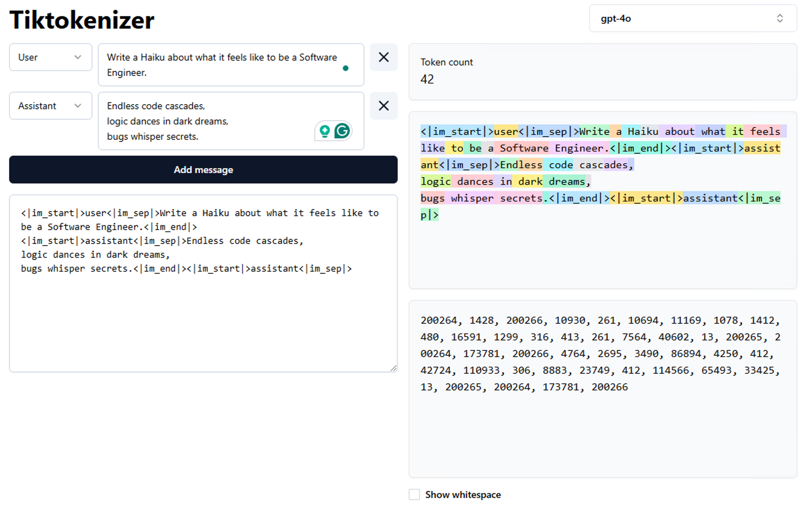Click the Tiktokenizer title heading
Screen dimensions: 812x512
point(82,20)
